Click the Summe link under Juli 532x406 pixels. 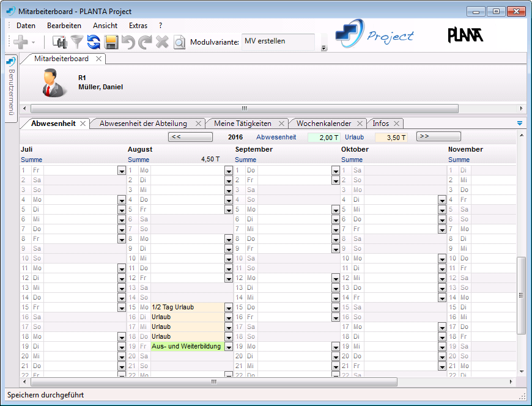pyautogui.click(x=32, y=160)
